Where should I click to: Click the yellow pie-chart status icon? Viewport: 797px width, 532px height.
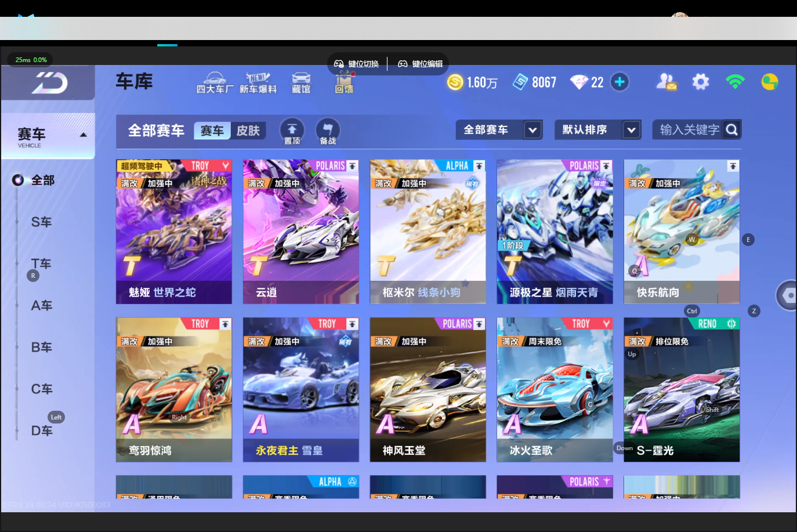tap(770, 82)
